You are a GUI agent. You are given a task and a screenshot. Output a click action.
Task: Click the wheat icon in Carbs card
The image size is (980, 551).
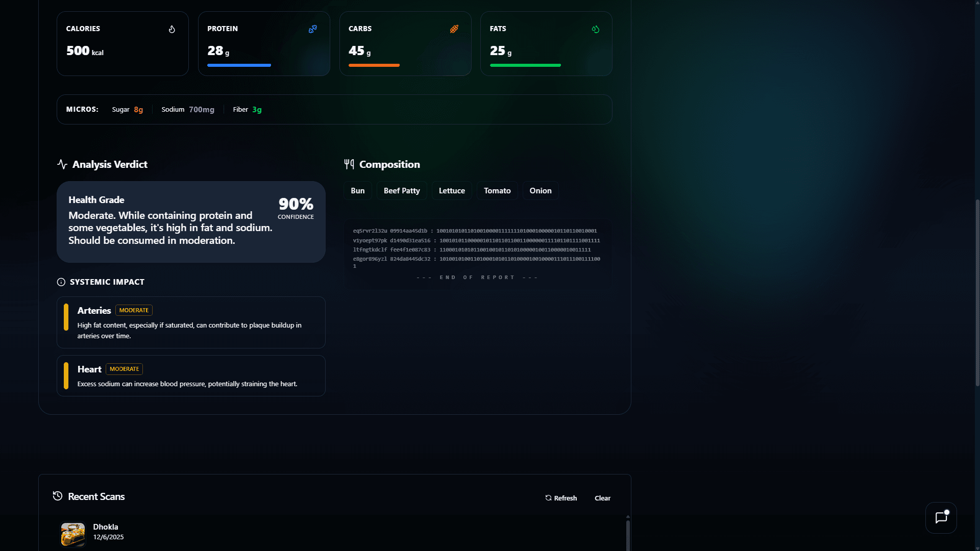pyautogui.click(x=454, y=29)
